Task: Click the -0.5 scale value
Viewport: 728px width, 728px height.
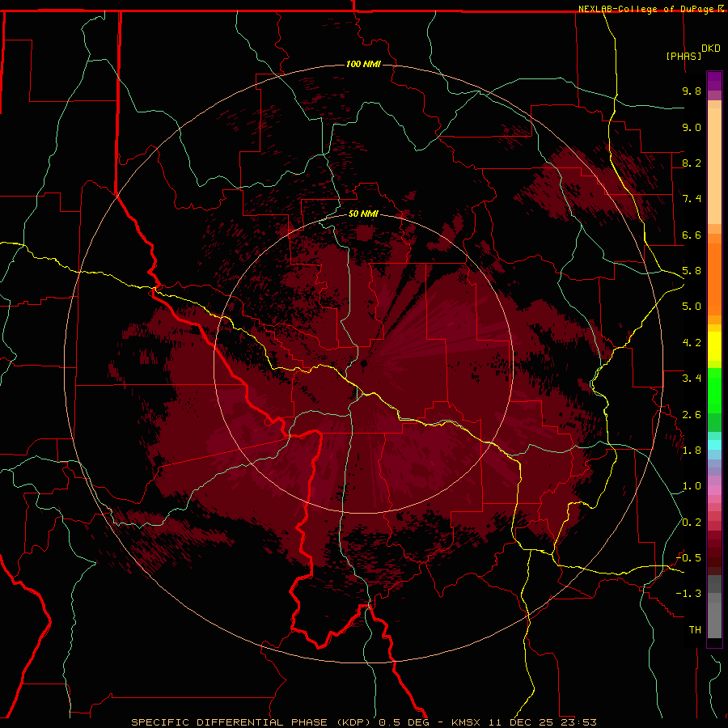Action: pos(688,558)
